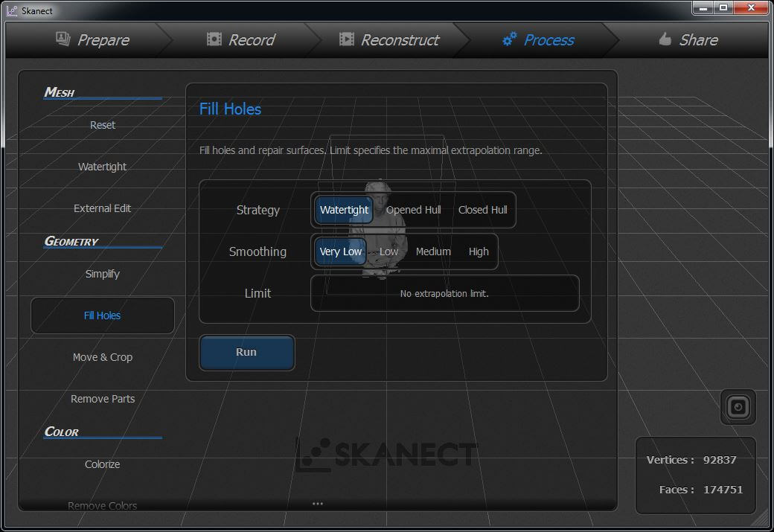Minimize the Skanect window

coord(703,8)
